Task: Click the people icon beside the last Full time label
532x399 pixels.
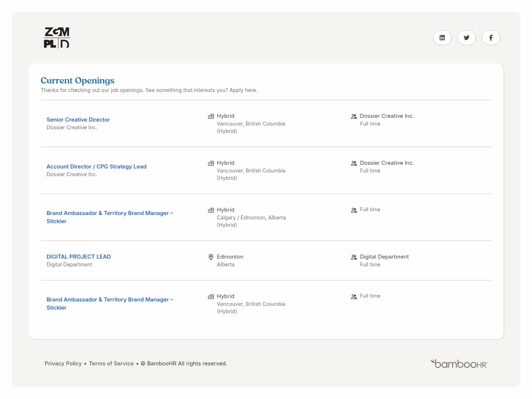Action: coord(354,296)
